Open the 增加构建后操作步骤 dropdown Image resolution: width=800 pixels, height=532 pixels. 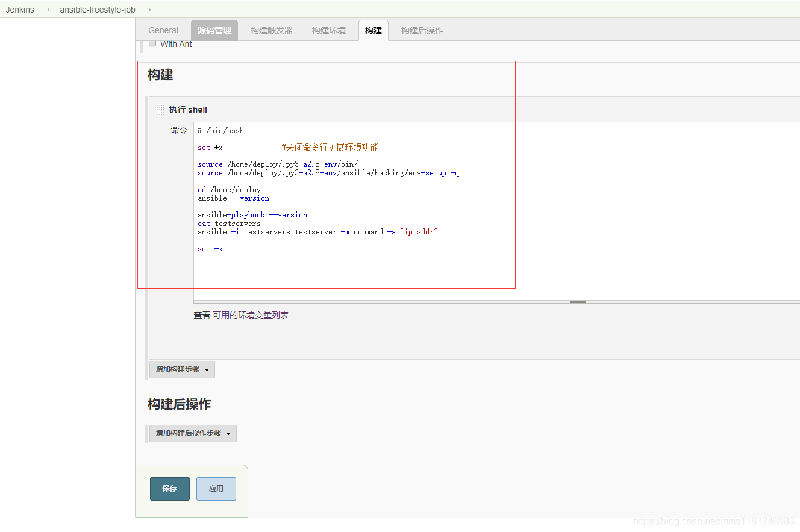(x=193, y=433)
